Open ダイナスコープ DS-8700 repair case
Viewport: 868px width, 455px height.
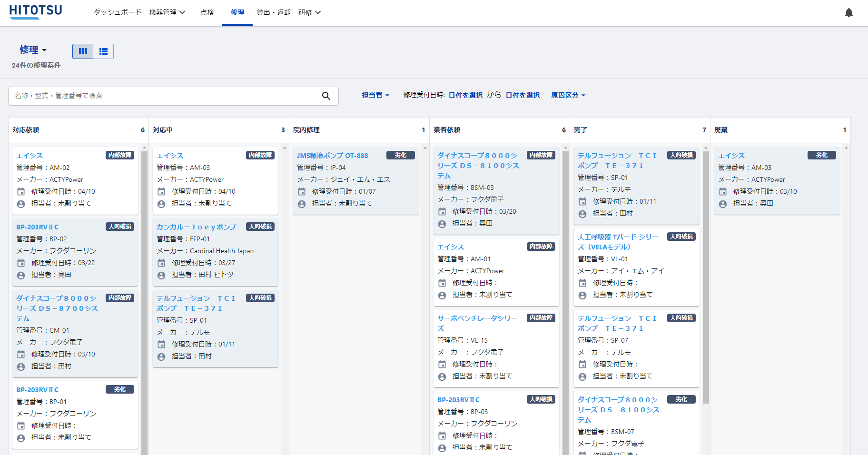(x=57, y=308)
